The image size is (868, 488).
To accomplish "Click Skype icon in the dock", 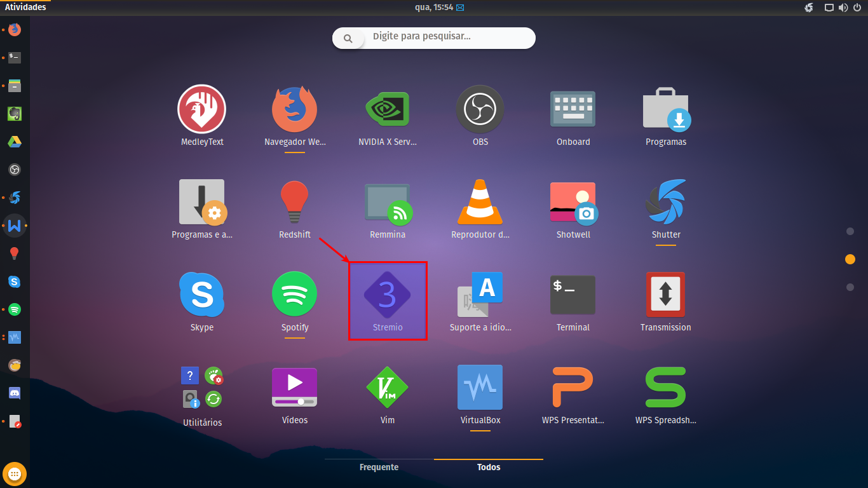I will (x=15, y=281).
